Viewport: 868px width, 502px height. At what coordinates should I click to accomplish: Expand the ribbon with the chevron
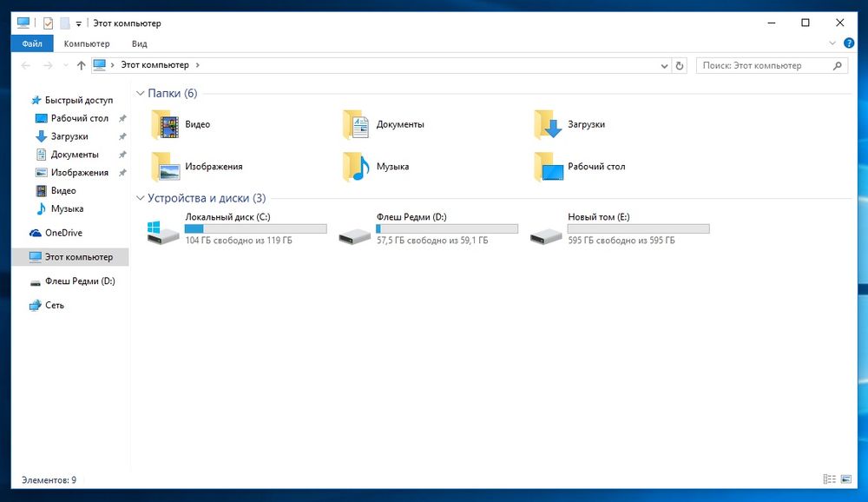click(832, 43)
